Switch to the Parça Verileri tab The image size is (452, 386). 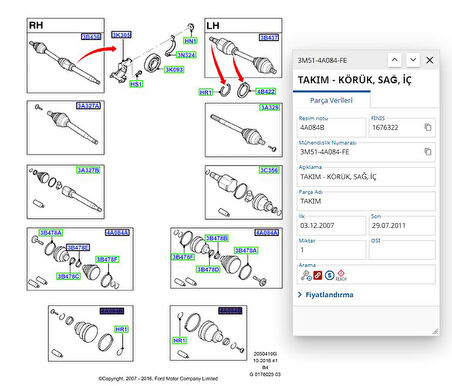click(331, 100)
